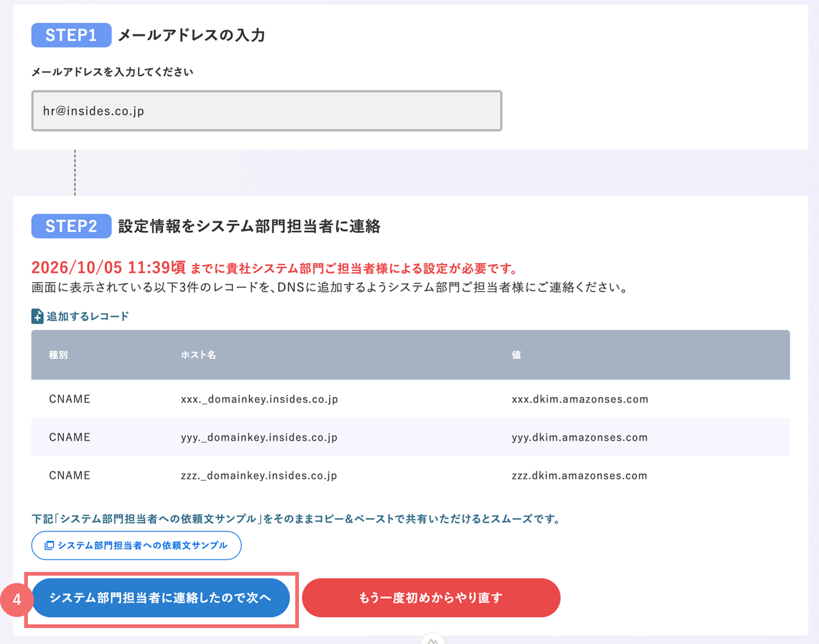Image resolution: width=819 pixels, height=644 pixels.
Task: Select yyy._domainkey.insides.co.jp host name
Action: (x=259, y=437)
